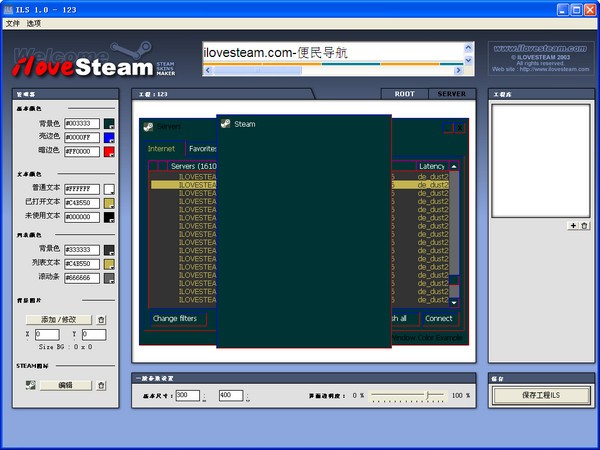This screenshot has width=600, height=450.
Task: Open the 文件 menu
Action: 12,24
